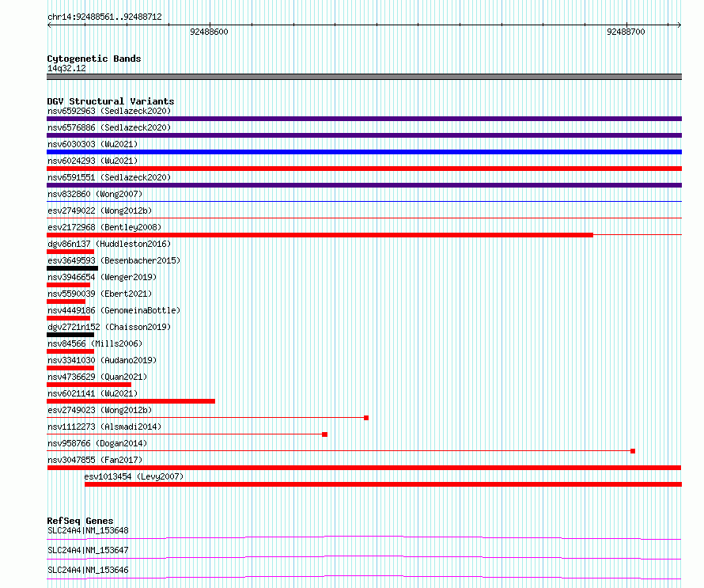Click the 92488700 ruler tick label
This screenshot has height=588, width=704.
point(626,32)
